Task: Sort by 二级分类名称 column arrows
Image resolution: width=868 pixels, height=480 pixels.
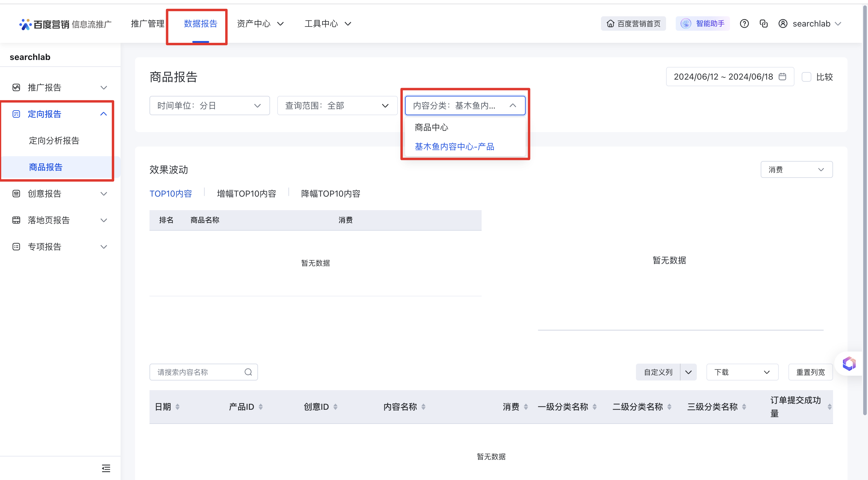Action: (x=669, y=407)
